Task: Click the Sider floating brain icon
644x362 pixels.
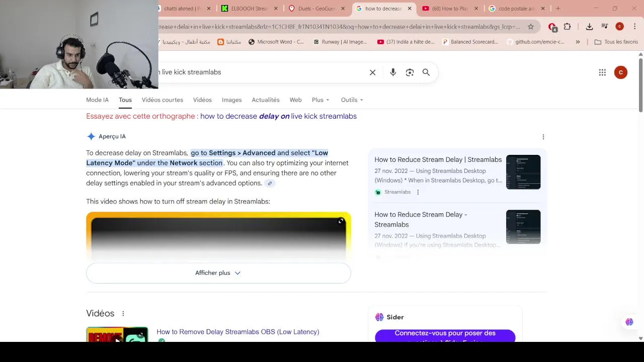Action: click(x=629, y=322)
